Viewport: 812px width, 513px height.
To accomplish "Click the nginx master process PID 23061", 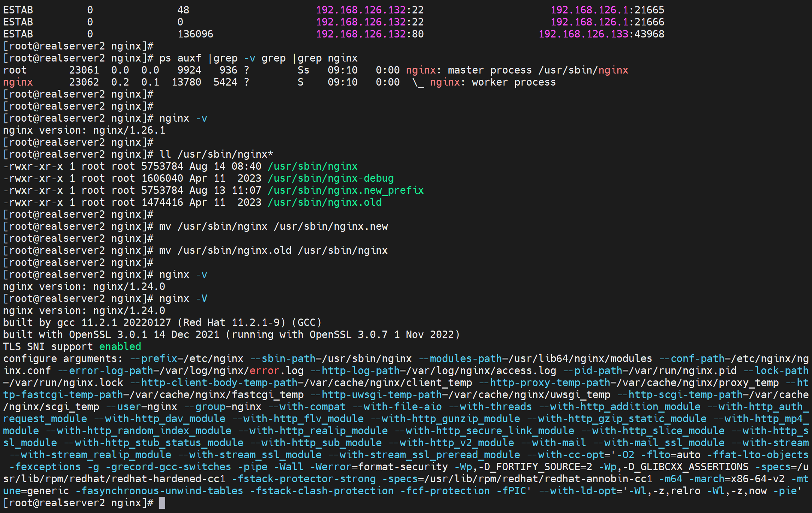I will (x=84, y=70).
